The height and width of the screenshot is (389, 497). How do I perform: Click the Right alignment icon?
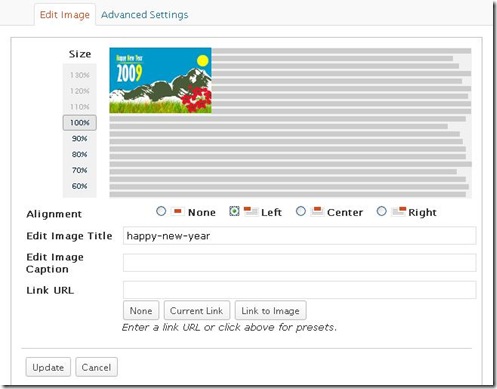(x=399, y=211)
